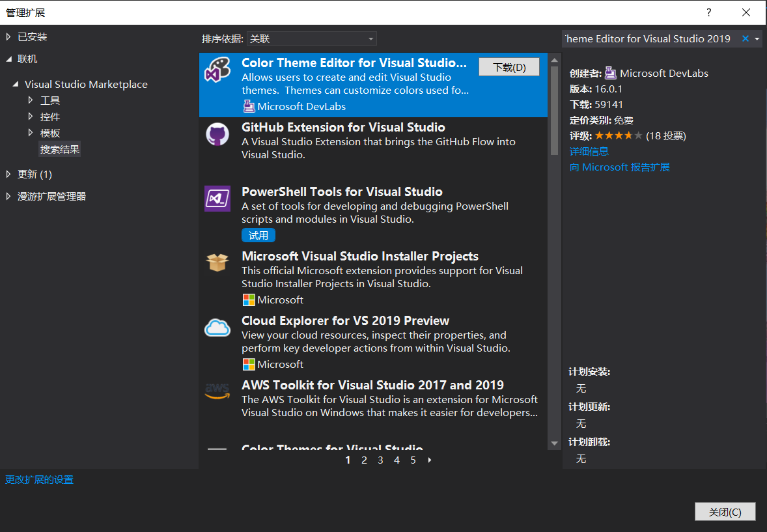
Task: Click 计划更新 label
Action: pyautogui.click(x=589, y=407)
